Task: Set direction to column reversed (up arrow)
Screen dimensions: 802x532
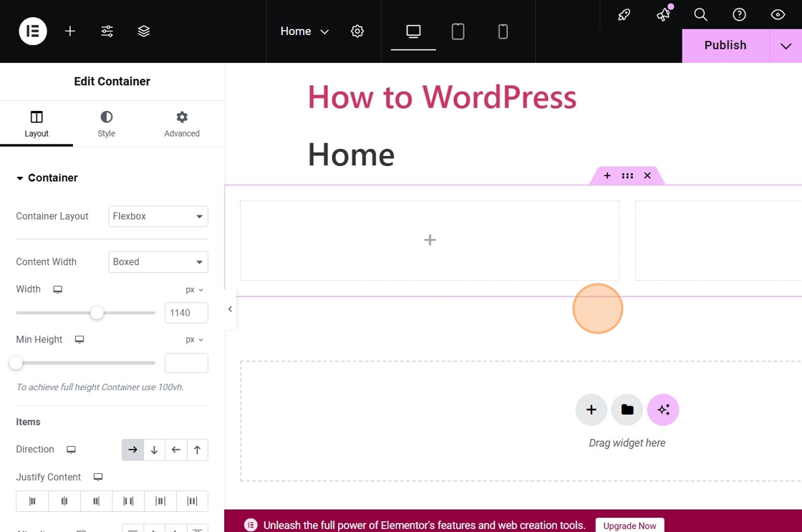Action: pos(198,450)
